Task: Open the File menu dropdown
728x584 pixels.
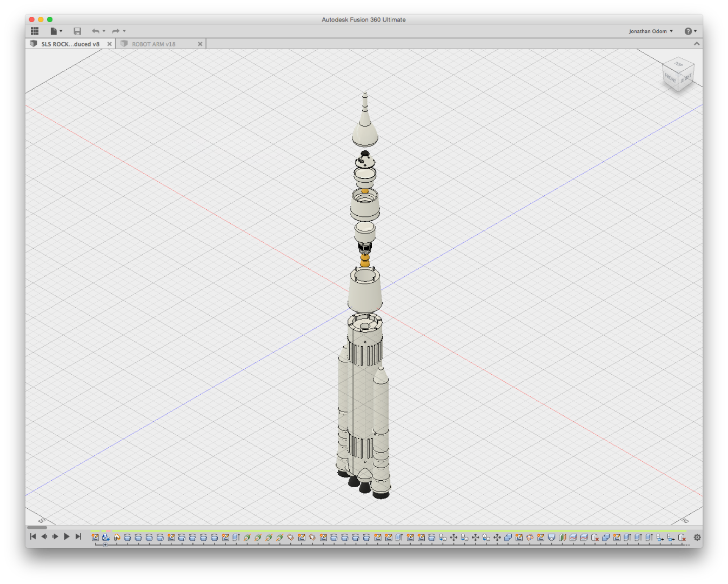Action: [56, 31]
